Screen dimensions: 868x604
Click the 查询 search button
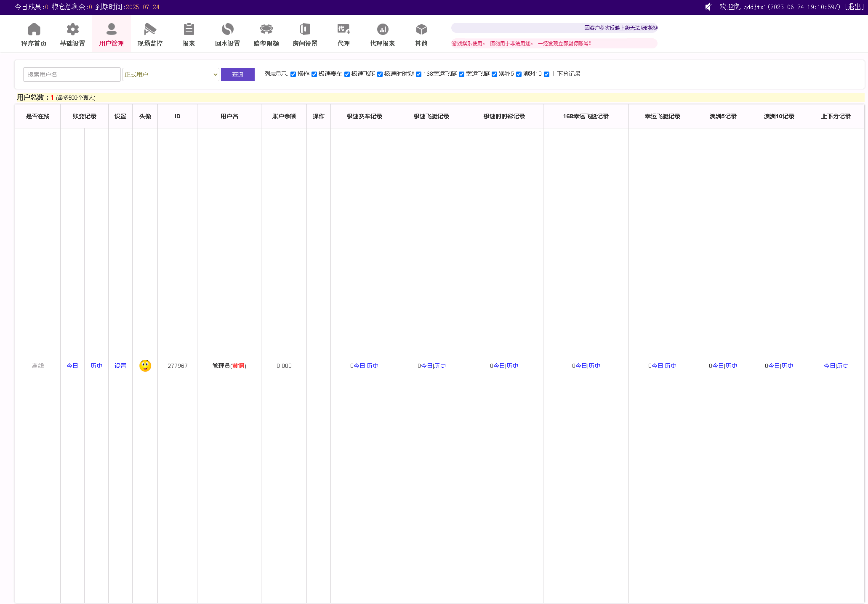pyautogui.click(x=237, y=75)
